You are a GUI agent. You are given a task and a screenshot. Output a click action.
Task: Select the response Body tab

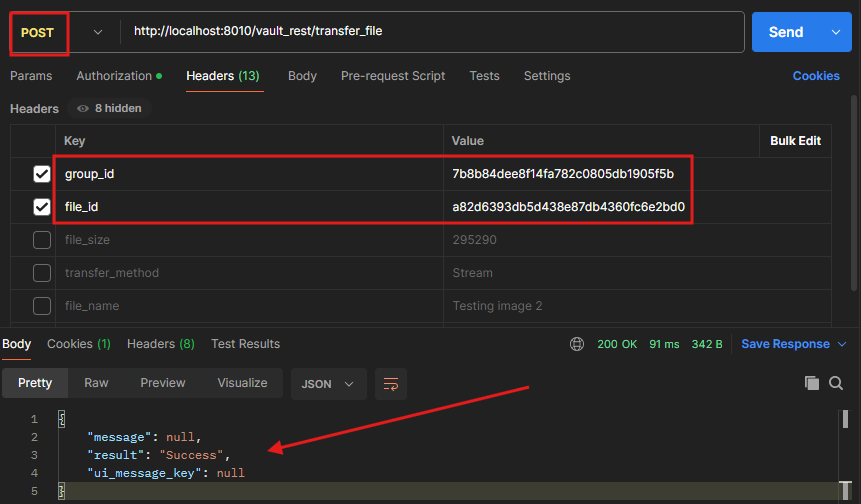16,344
